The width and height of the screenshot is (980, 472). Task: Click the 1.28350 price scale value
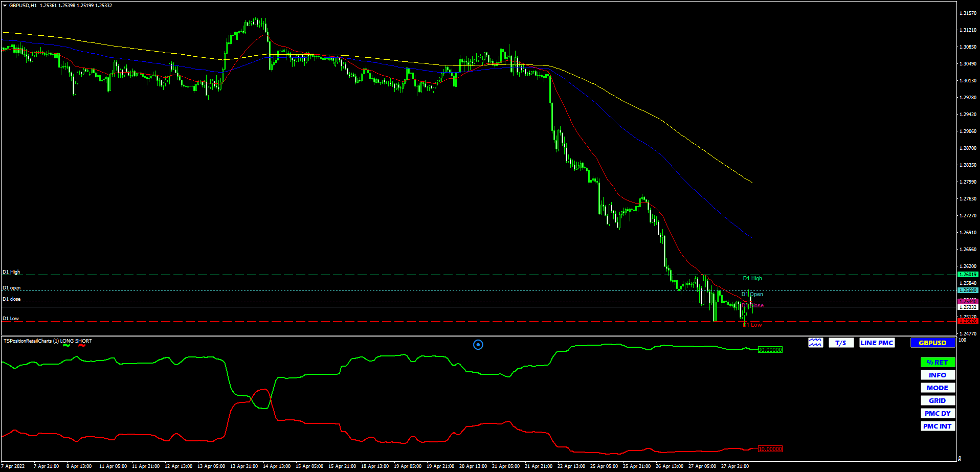(x=968, y=165)
